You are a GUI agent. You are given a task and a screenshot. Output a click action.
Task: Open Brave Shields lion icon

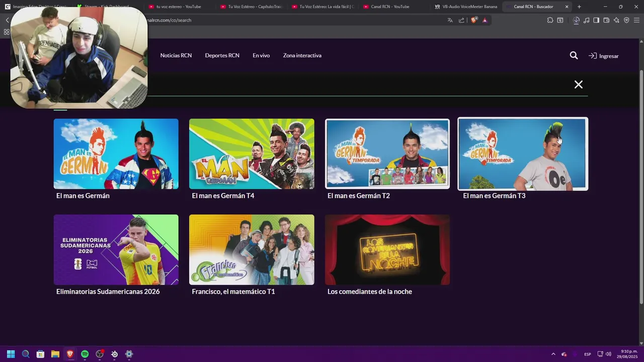(x=473, y=20)
